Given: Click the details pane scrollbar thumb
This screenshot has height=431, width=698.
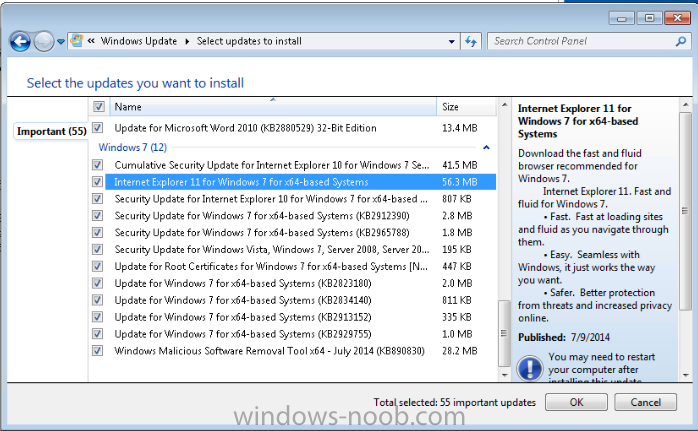Looking at the screenshot, I should [x=685, y=211].
